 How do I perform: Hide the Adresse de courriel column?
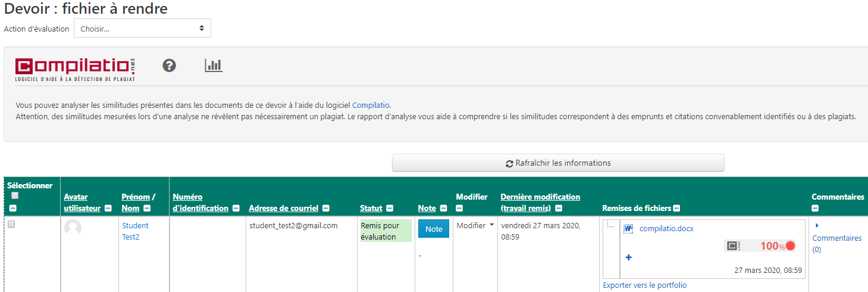tap(325, 209)
